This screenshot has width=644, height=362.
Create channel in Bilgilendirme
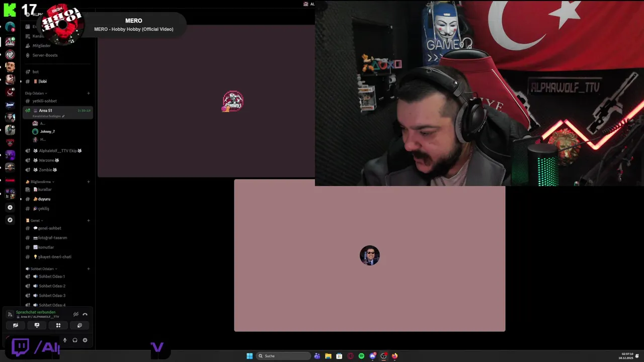89,182
